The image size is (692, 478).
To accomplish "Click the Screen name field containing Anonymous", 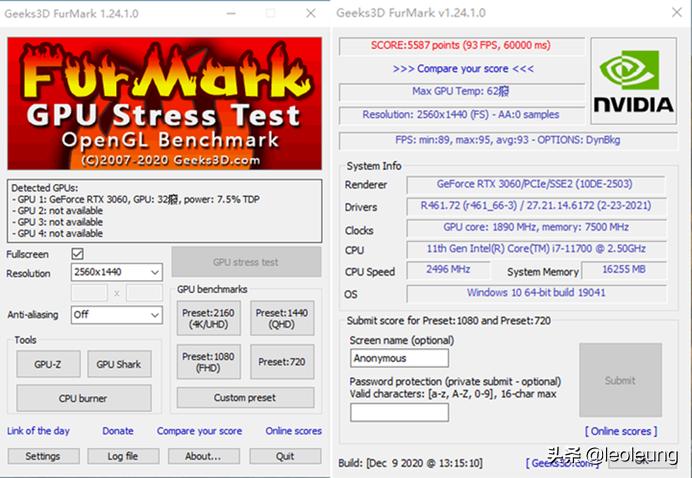I will coord(399,358).
